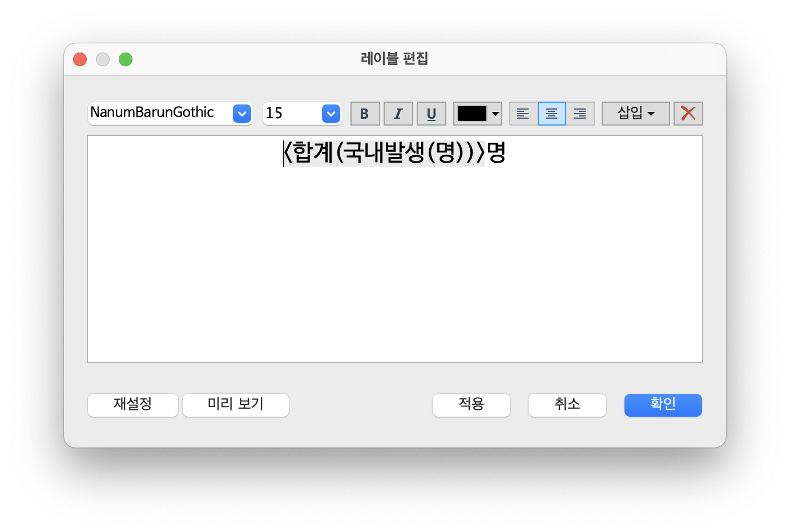Open the text color dropdown arrow
The height and width of the screenshot is (532, 790).
pos(495,114)
